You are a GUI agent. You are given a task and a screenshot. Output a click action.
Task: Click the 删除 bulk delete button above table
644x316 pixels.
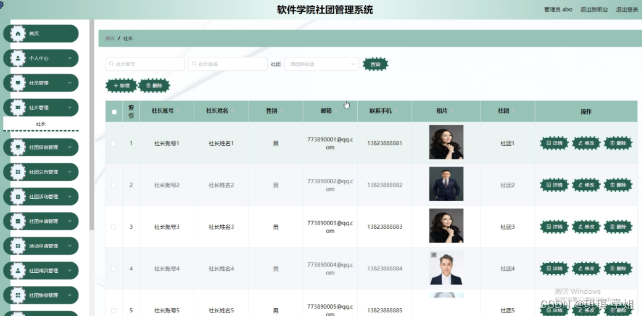click(154, 86)
